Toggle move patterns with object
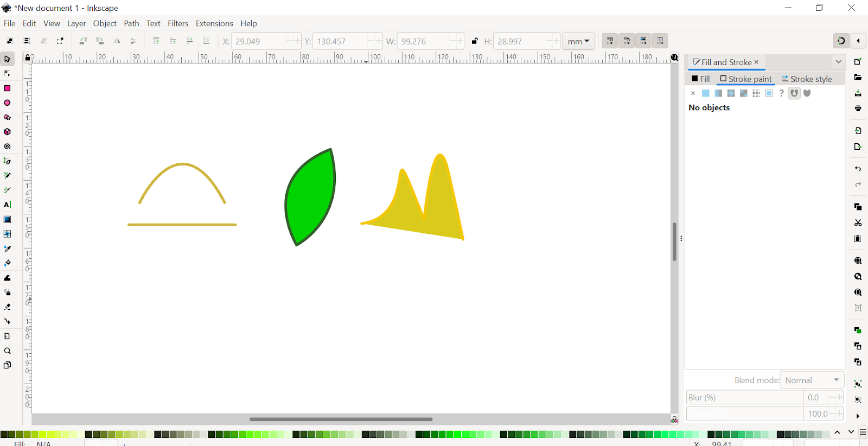Screen dimensions: 868x446 tap(660, 41)
